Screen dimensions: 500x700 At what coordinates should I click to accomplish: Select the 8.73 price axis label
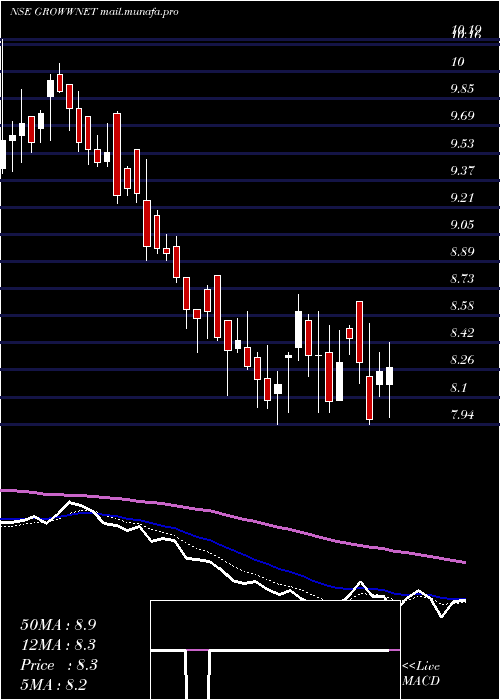click(462, 279)
